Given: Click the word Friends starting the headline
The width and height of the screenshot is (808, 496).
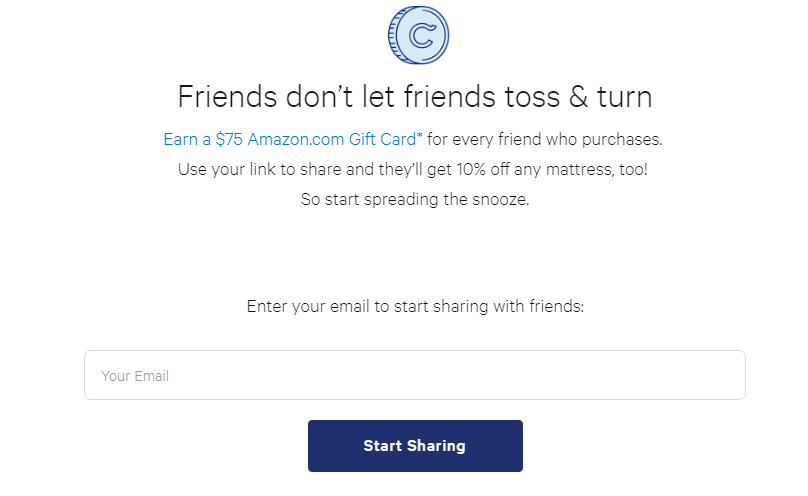Looking at the screenshot, I should 227,97.
